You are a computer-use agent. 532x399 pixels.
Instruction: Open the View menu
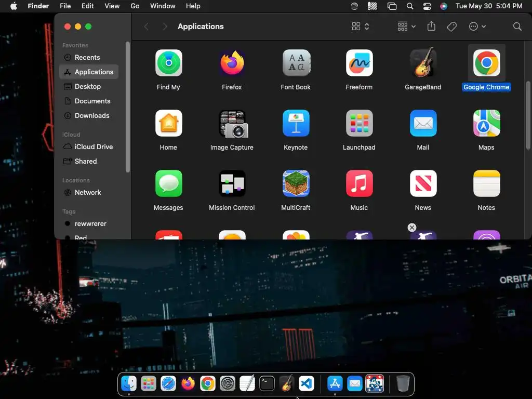(x=112, y=6)
